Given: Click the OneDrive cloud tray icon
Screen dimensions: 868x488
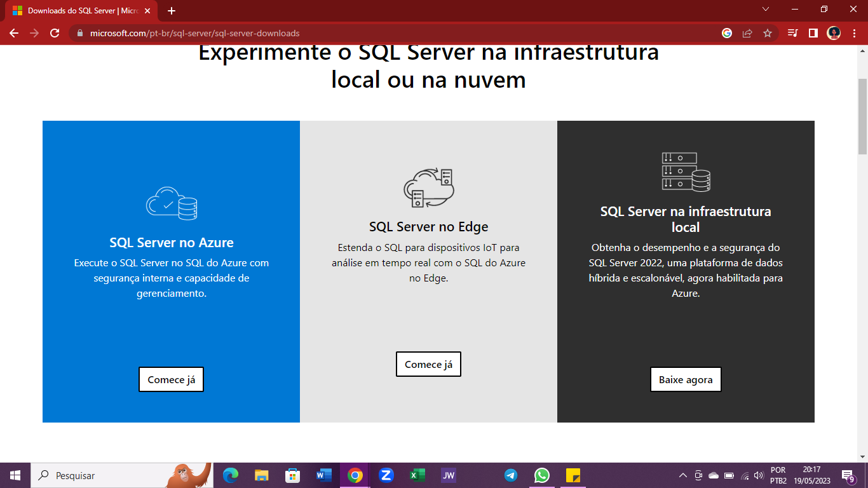Looking at the screenshot, I should pyautogui.click(x=714, y=475).
